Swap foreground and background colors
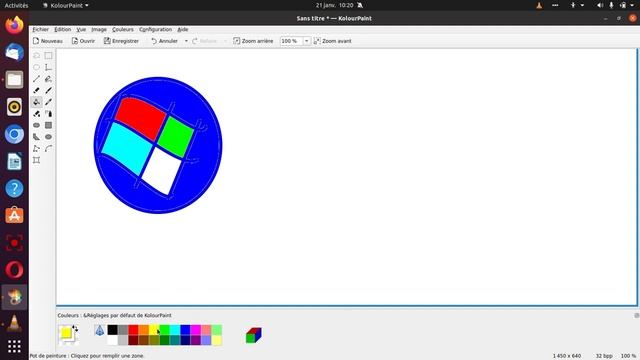The height and width of the screenshot is (360, 640). 75,328
